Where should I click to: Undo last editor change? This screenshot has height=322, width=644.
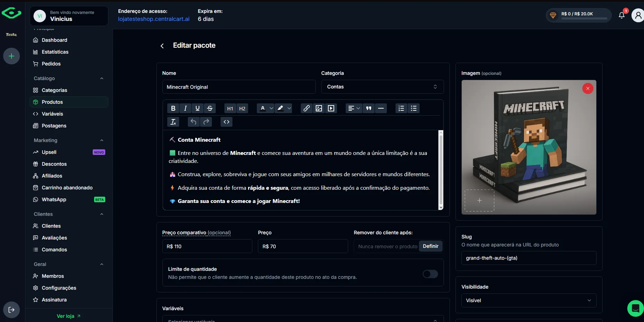(x=193, y=122)
